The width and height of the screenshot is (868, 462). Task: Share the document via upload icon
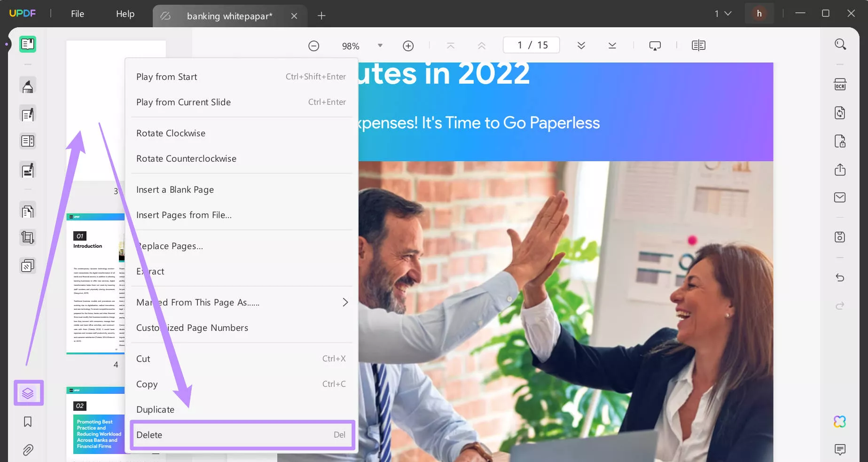coord(840,169)
